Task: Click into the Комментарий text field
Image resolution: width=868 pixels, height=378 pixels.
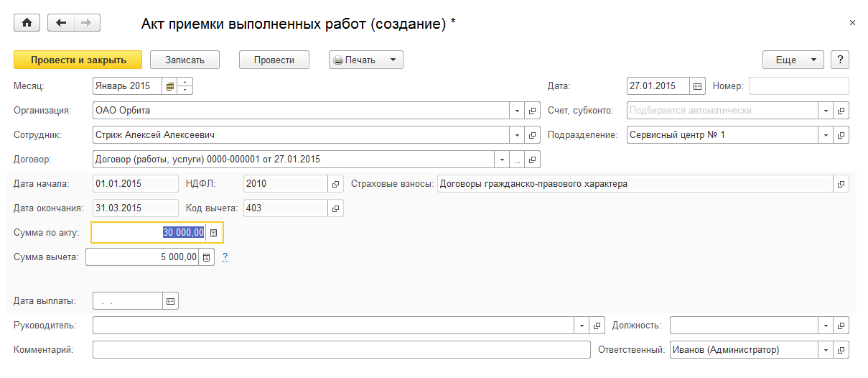Action: click(341, 350)
